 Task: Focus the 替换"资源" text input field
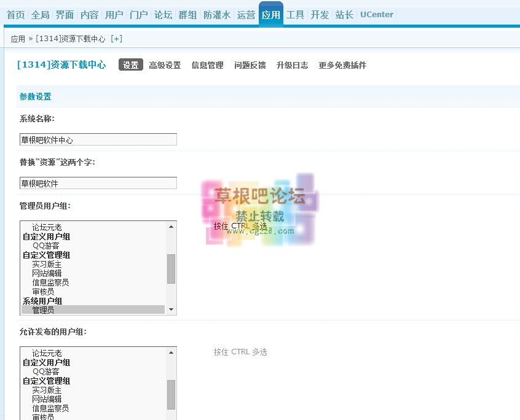pos(98,184)
